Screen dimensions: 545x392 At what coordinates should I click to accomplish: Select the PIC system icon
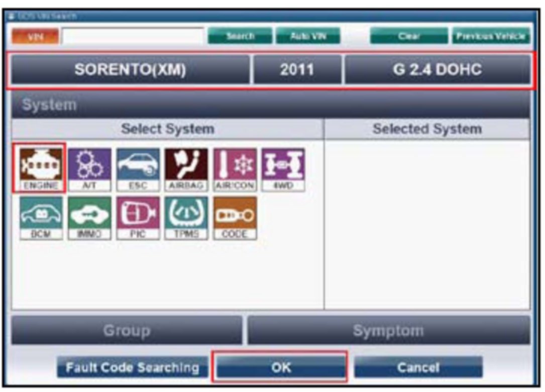(x=138, y=217)
